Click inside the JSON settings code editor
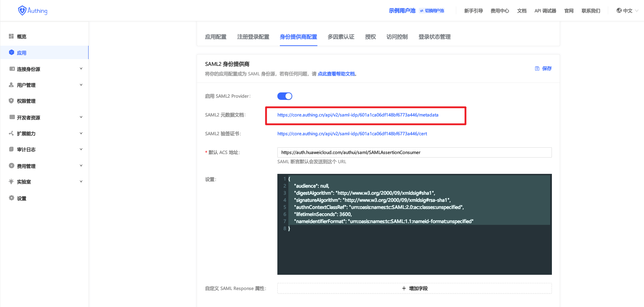 pos(414,248)
